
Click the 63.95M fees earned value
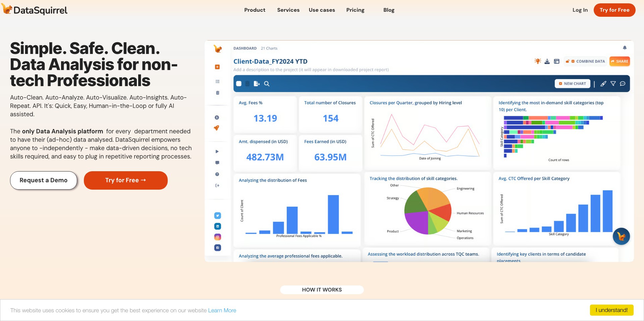click(x=330, y=157)
